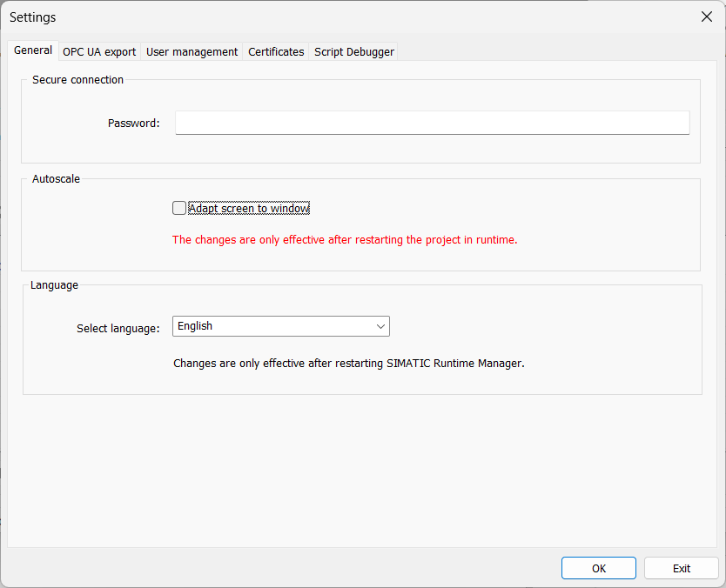Click the Secure connection group heading
This screenshot has width=726, height=588.
click(x=77, y=80)
